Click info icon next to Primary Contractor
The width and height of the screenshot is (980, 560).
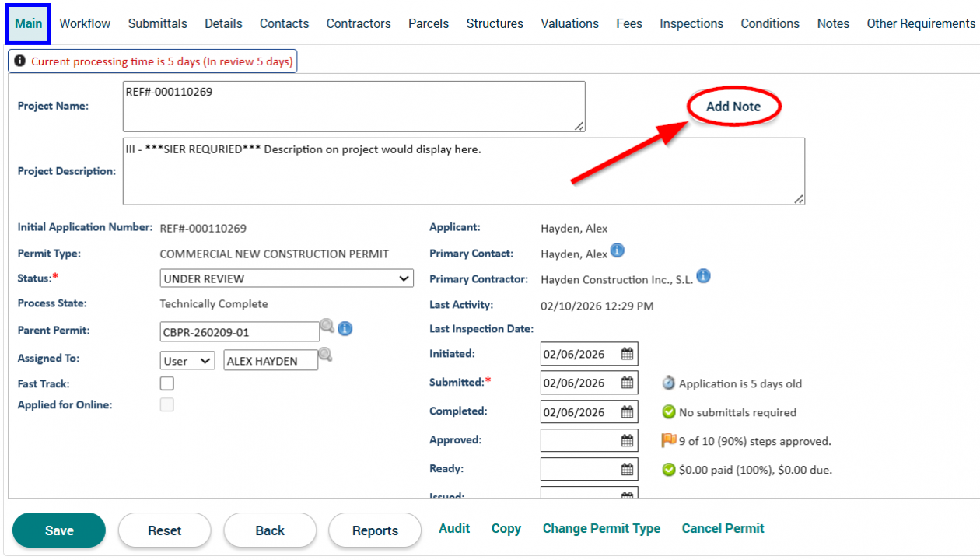point(703,276)
